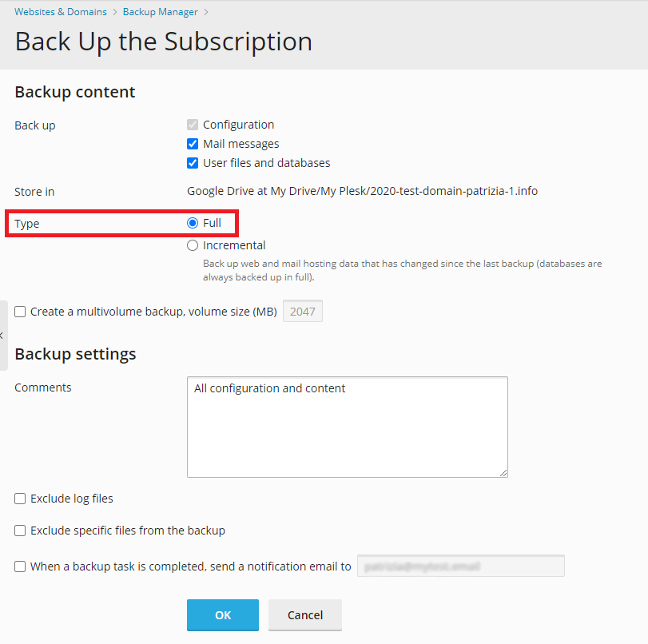Check the Exclude log files option

(x=19, y=499)
